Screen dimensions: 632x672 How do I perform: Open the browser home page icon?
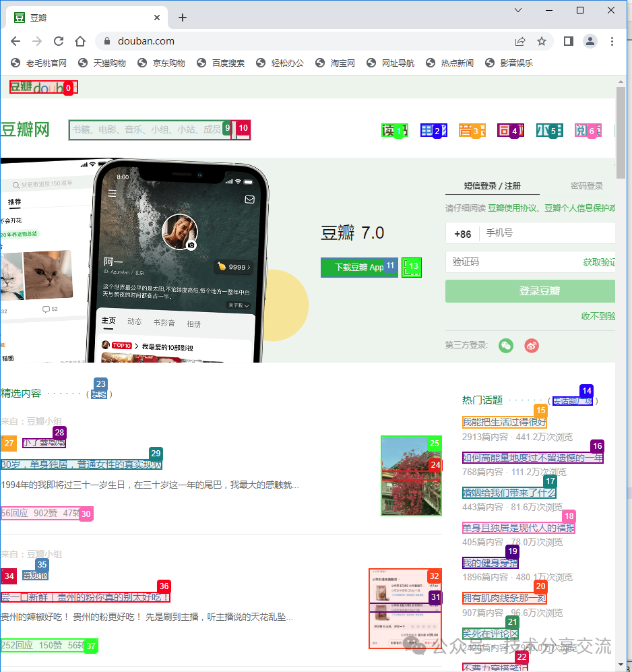[80, 41]
